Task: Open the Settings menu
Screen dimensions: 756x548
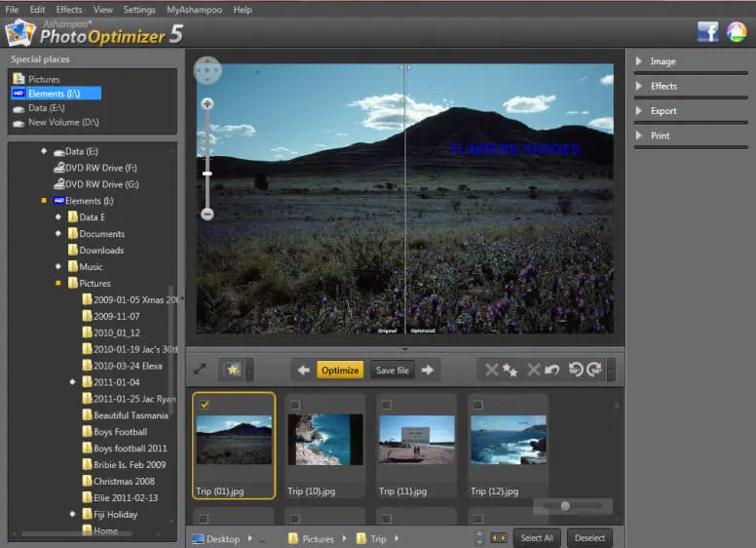Action: coord(139,9)
